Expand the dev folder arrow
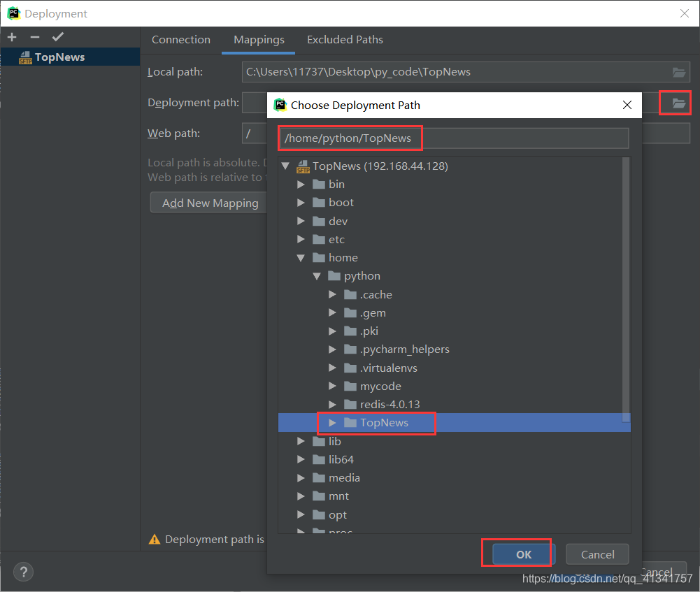Viewport: 700px width, 592px height. click(x=301, y=222)
